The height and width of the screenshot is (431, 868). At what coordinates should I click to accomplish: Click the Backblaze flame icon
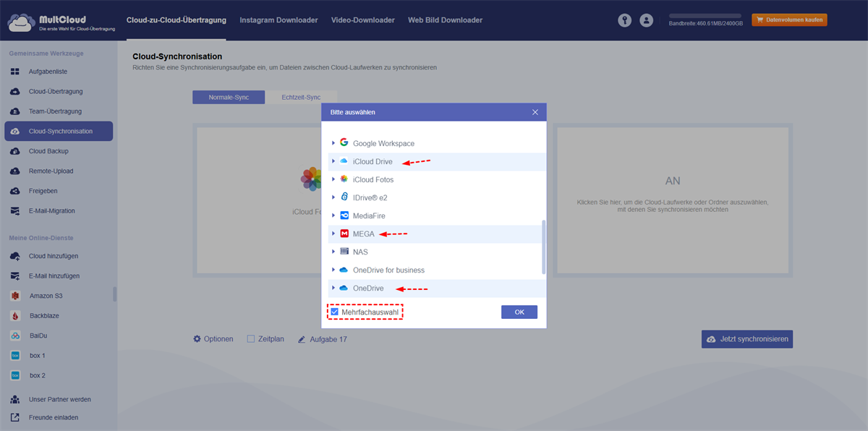(x=15, y=316)
